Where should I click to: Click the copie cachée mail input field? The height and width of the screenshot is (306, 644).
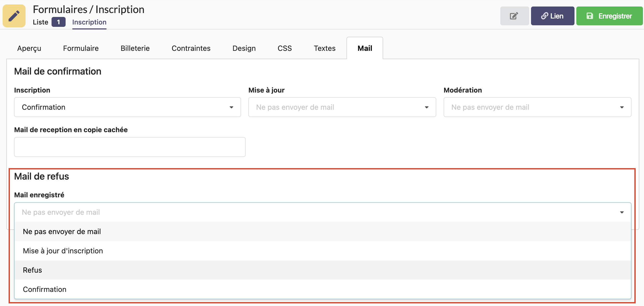tap(130, 147)
